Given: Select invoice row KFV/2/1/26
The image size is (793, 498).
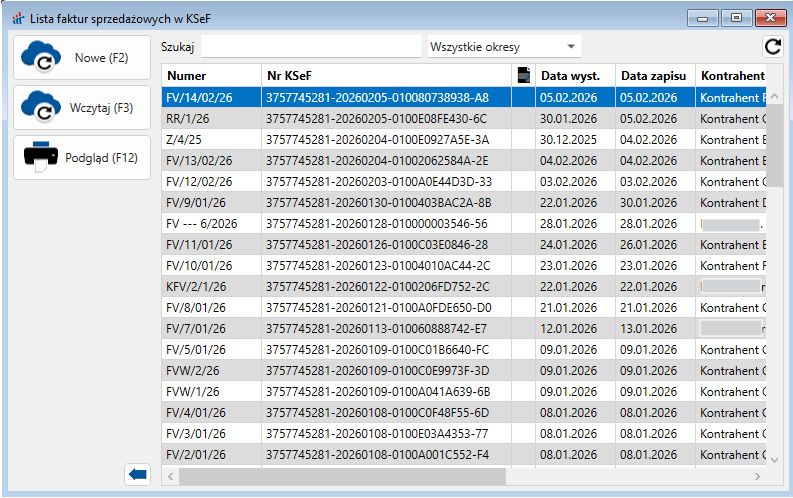Looking at the screenshot, I should pos(210,286).
